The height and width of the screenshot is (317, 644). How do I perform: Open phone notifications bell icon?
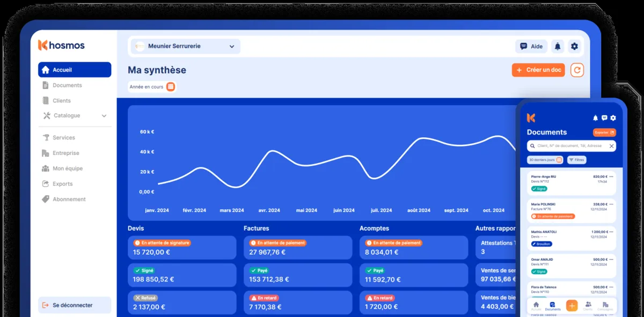(x=595, y=118)
